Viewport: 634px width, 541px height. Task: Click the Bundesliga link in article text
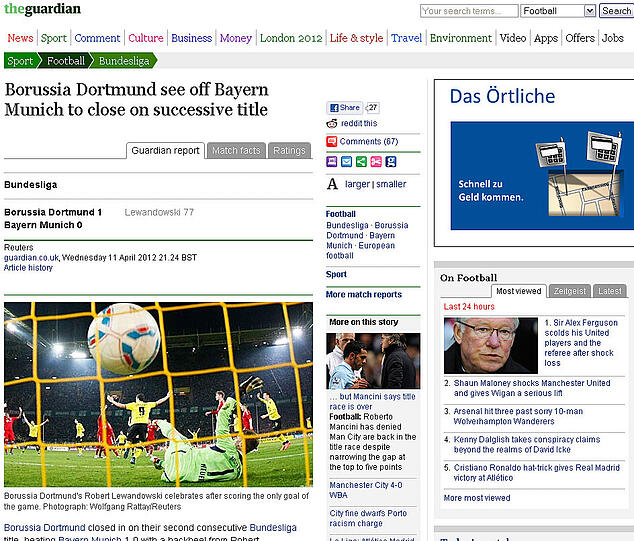coord(273,528)
